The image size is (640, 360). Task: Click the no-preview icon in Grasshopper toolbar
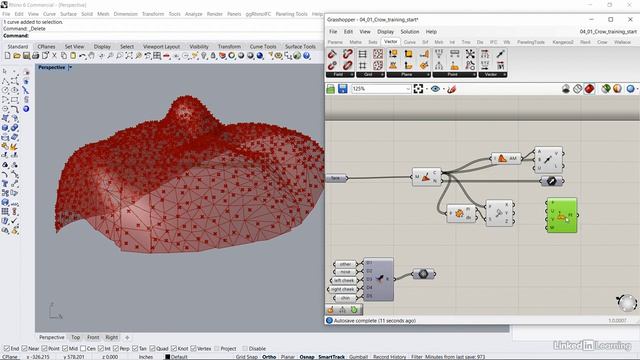tap(566, 89)
